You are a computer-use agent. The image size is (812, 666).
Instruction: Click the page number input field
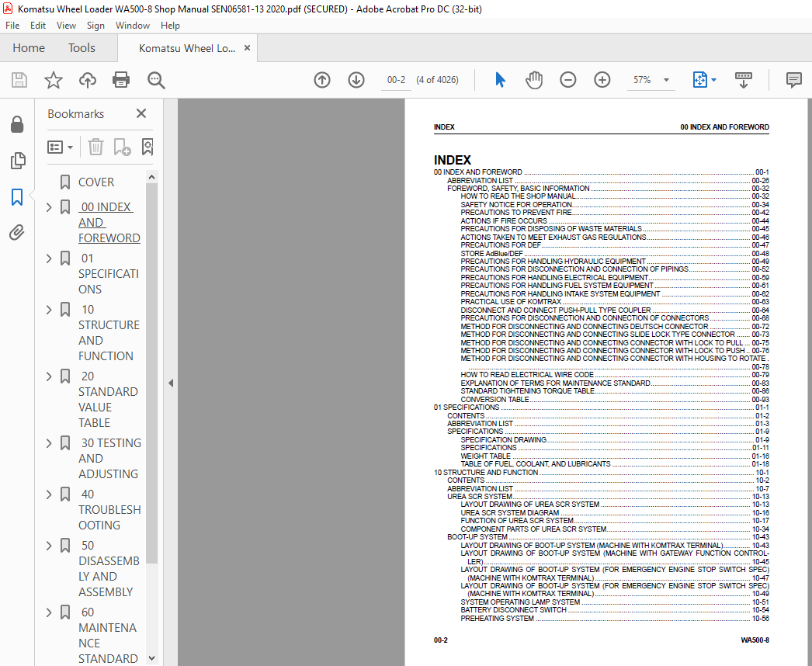click(396, 80)
